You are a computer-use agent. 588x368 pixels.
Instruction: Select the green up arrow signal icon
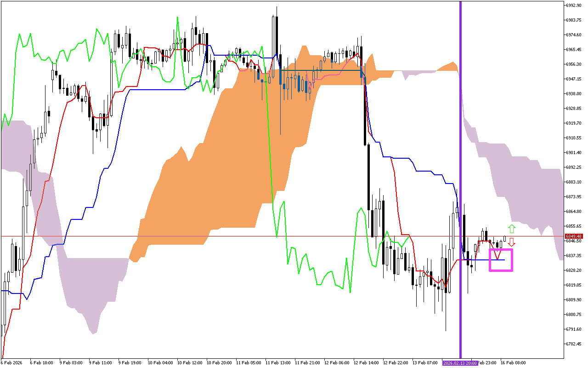(511, 228)
